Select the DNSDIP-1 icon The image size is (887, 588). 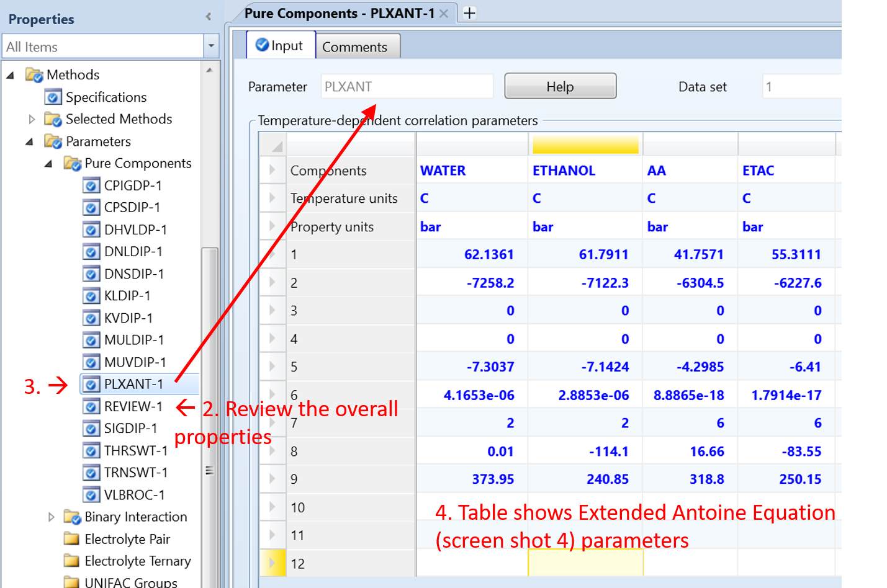[91, 274]
